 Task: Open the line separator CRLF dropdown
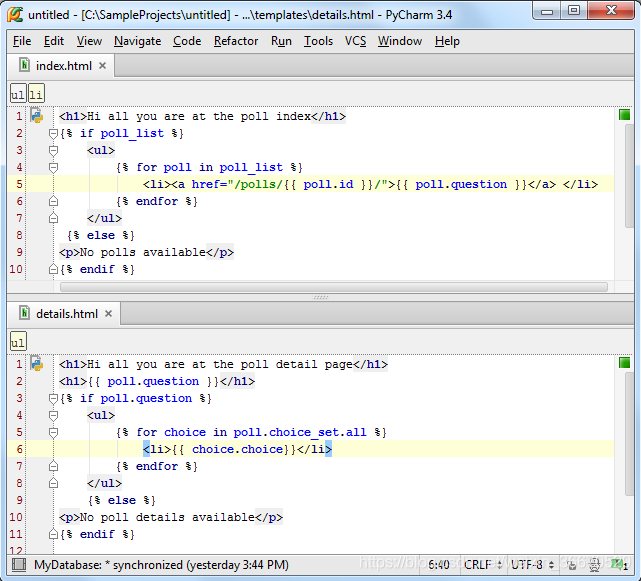click(483, 565)
